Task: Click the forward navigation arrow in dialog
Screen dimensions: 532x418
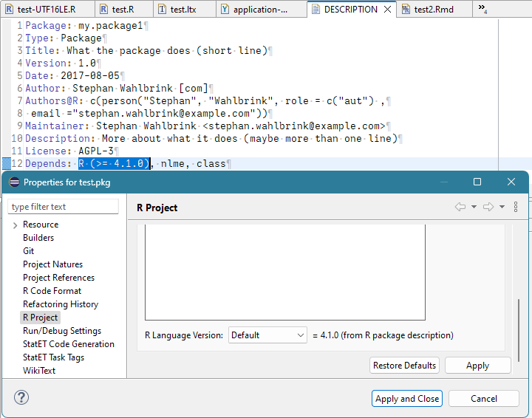Action: tap(488, 208)
